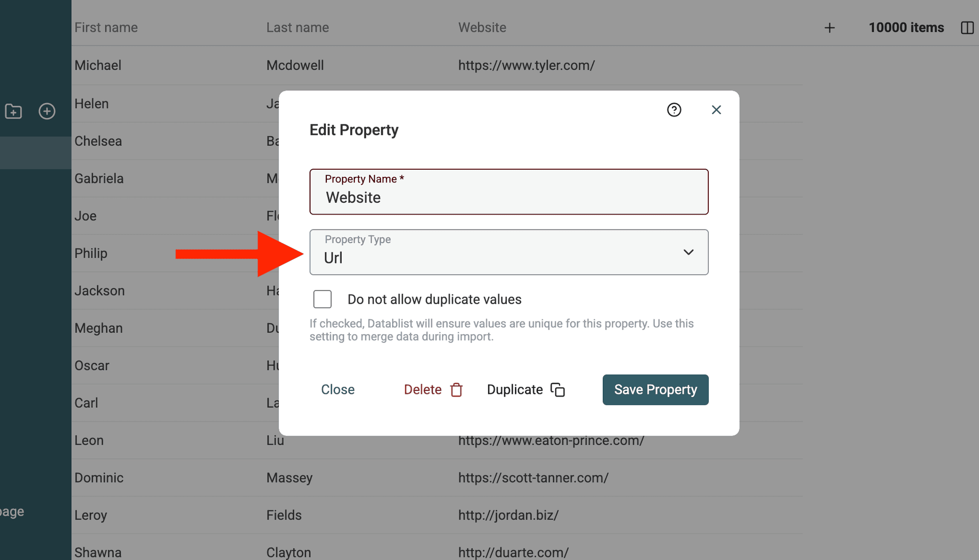The width and height of the screenshot is (979, 560).
Task: Click the copy icon next to Duplicate
Action: pos(558,389)
